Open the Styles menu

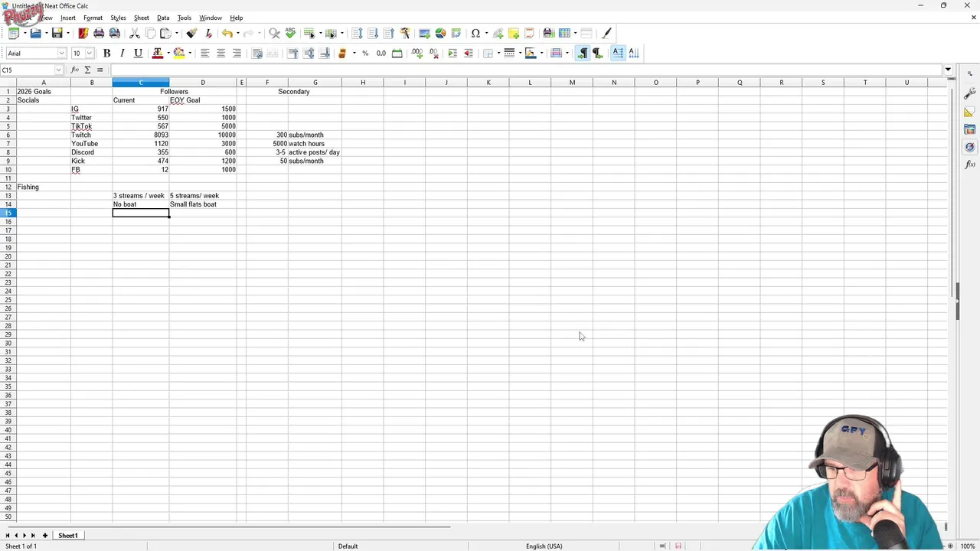tap(118, 18)
